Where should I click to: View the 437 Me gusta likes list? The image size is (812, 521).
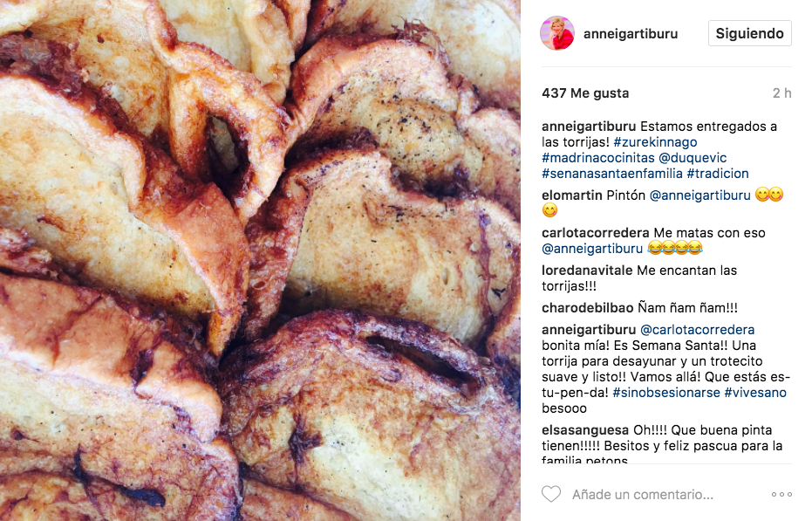(x=585, y=93)
